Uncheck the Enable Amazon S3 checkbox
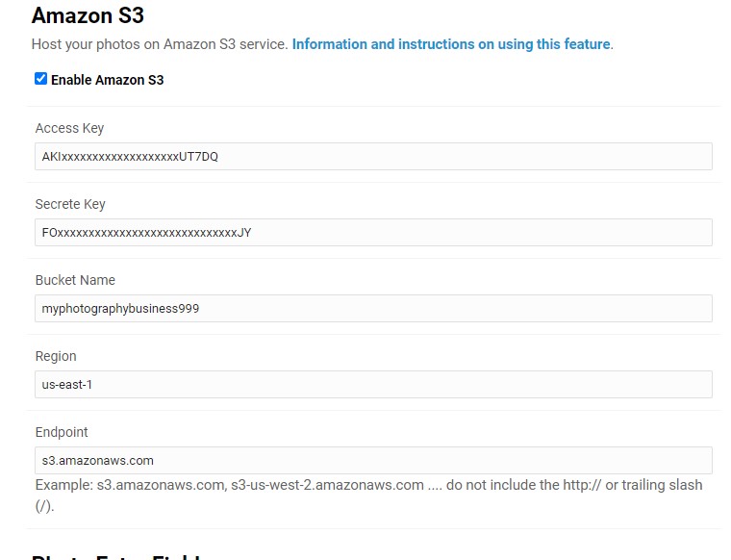Image resolution: width=731 pixels, height=560 pixels. [x=40, y=79]
